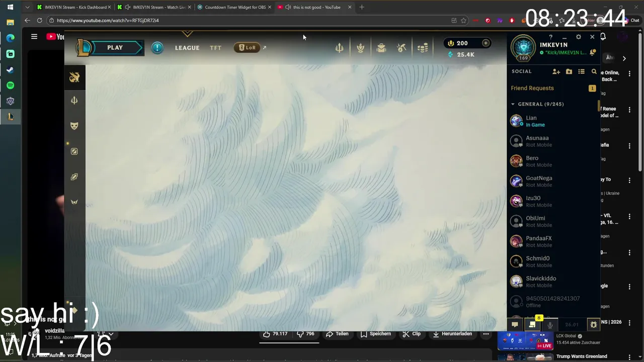Select friend Lian in the list
644x362 pixels.
click(553, 121)
